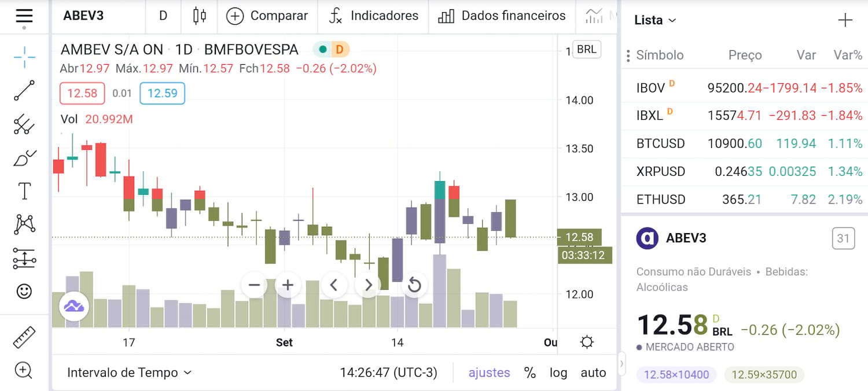Select the trend line drawing tool

[24, 91]
